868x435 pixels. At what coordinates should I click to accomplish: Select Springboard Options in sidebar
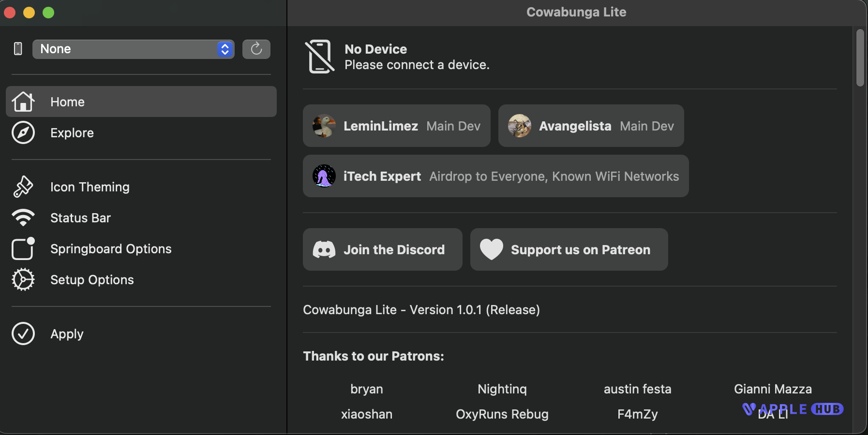click(111, 249)
